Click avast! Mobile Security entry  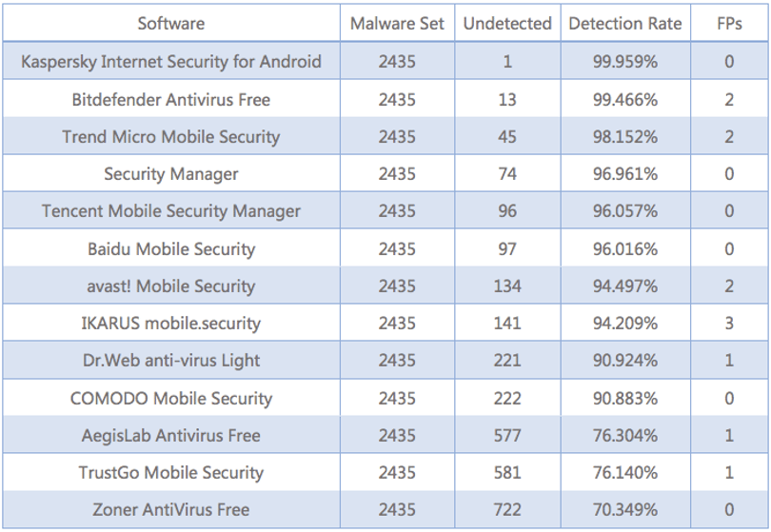pos(171,286)
